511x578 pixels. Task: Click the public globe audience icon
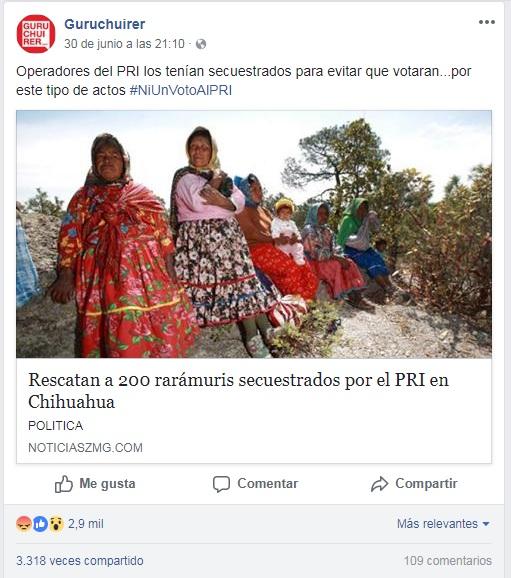click(201, 44)
